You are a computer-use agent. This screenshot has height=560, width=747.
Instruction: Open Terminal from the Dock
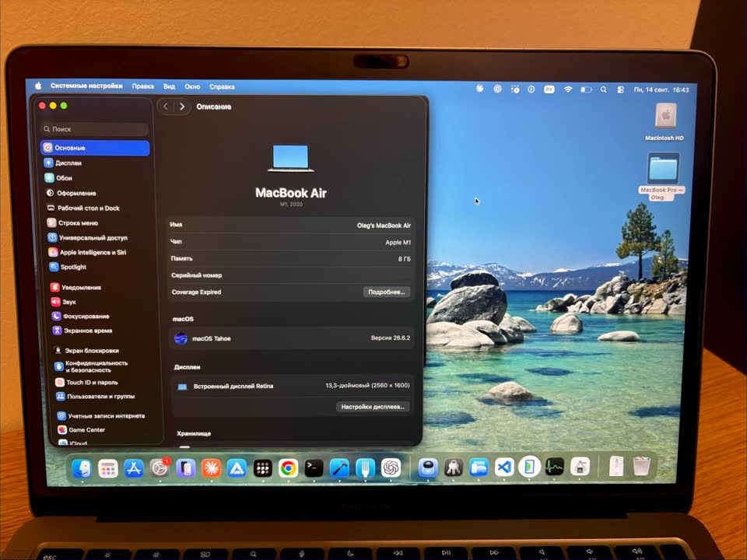tap(314, 468)
